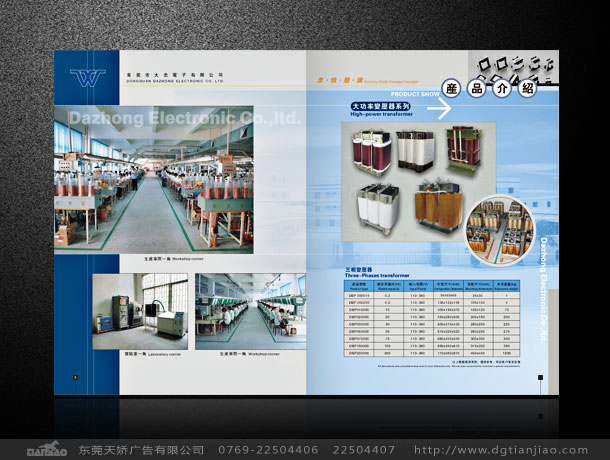Click the red-coil transformer image top left
This screenshot has width=610, height=460.
(367, 152)
